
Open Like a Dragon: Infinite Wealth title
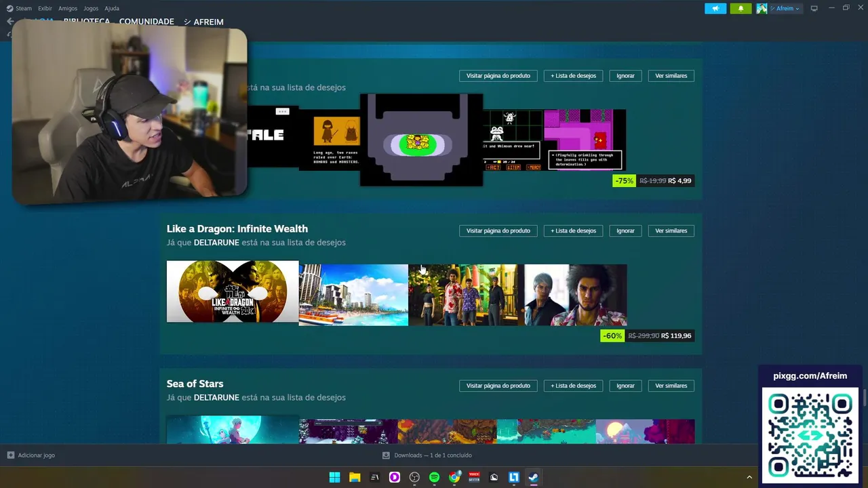(x=237, y=228)
